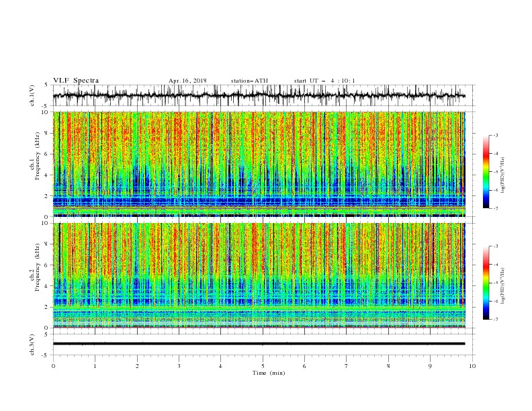Click the time axis tick label "1"
The image size is (532, 411).
[x=95, y=366]
